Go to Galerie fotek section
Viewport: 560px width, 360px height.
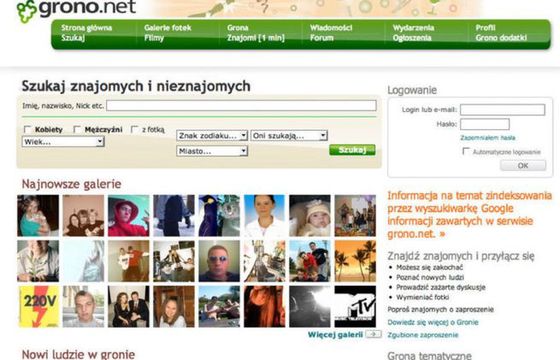pyautogui.click(x=168, y=28)
